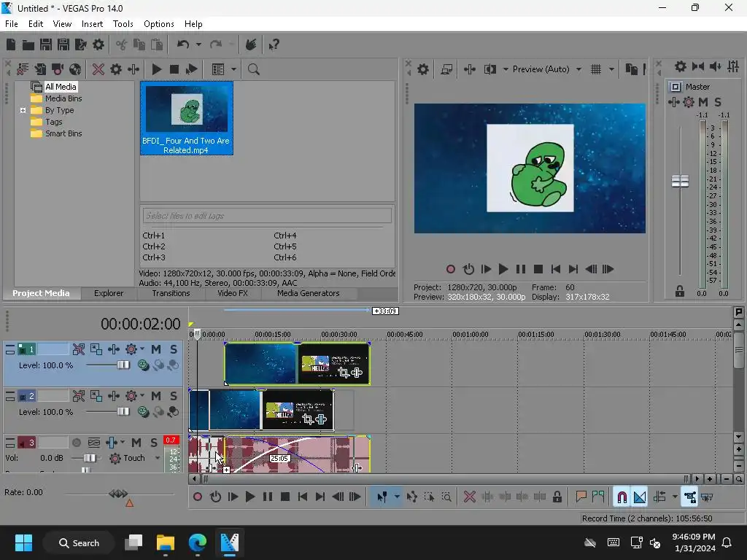Start media preview in Project Media
The image size is (747, 560).
click(157, 69)
